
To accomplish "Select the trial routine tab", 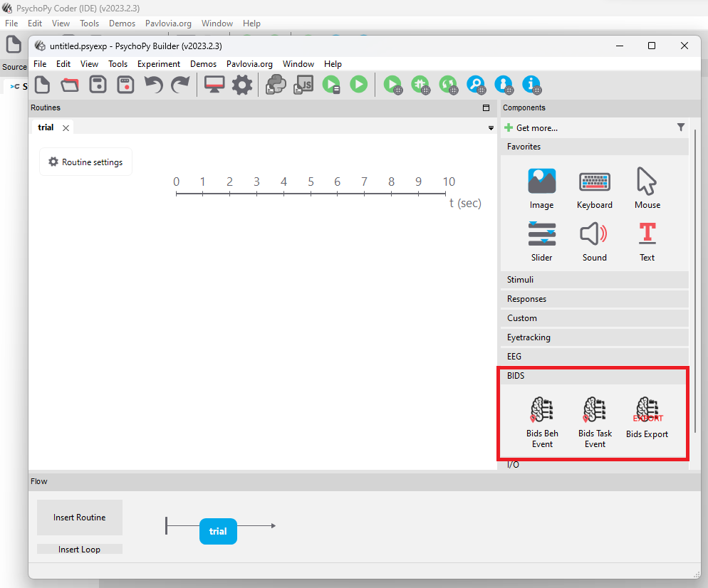I will point(46,127).
